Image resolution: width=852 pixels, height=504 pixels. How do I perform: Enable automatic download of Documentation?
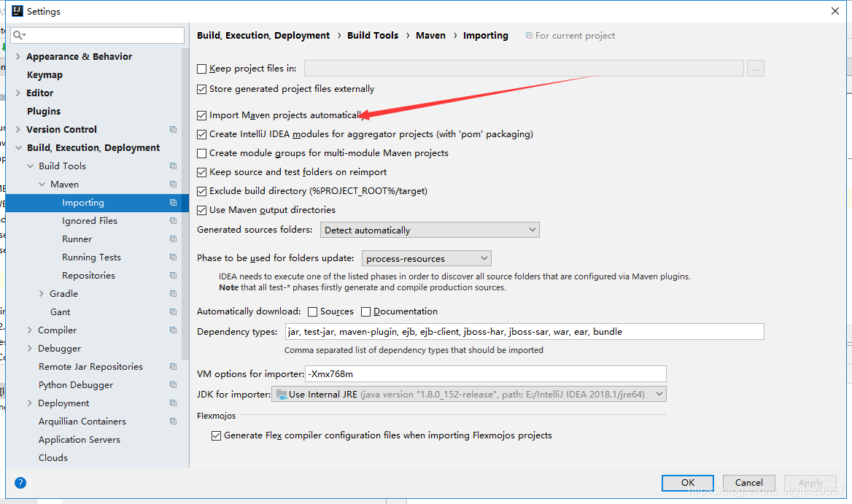coord(365,311)
